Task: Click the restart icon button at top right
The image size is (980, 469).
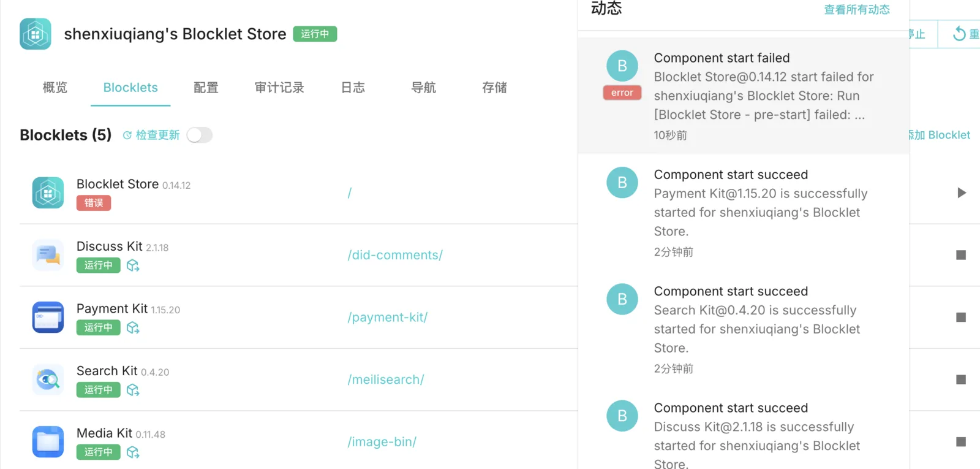Action: (960, 34)
